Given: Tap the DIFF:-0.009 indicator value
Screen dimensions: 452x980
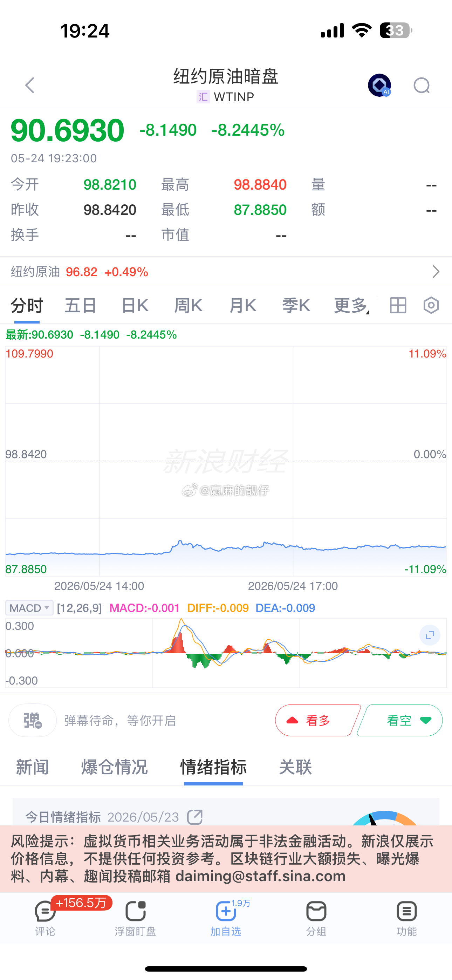Looking at the screenshot, I should coord(218,608).
